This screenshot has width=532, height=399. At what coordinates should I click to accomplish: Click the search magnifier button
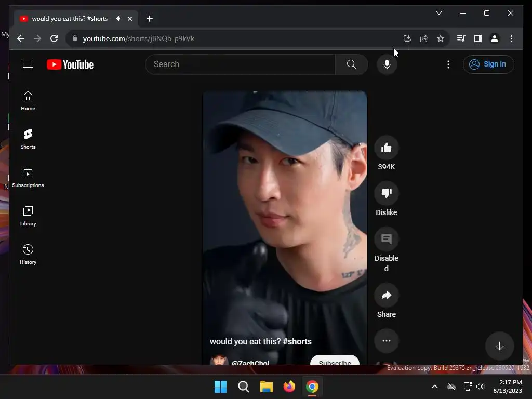click(x=352, y=64)
